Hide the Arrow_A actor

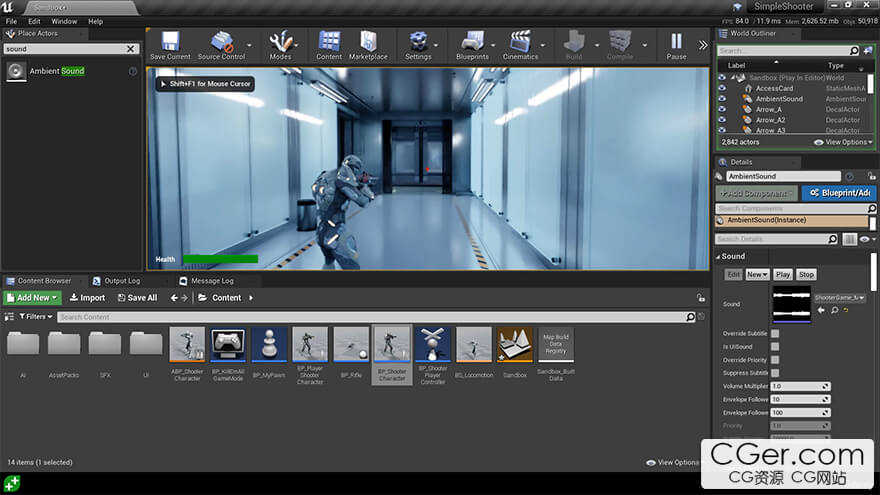722,109
